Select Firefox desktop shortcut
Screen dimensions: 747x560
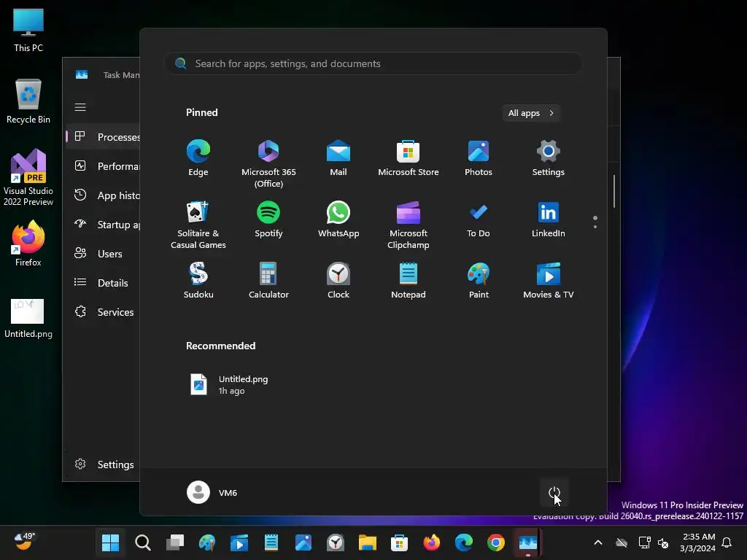(28, 244)
